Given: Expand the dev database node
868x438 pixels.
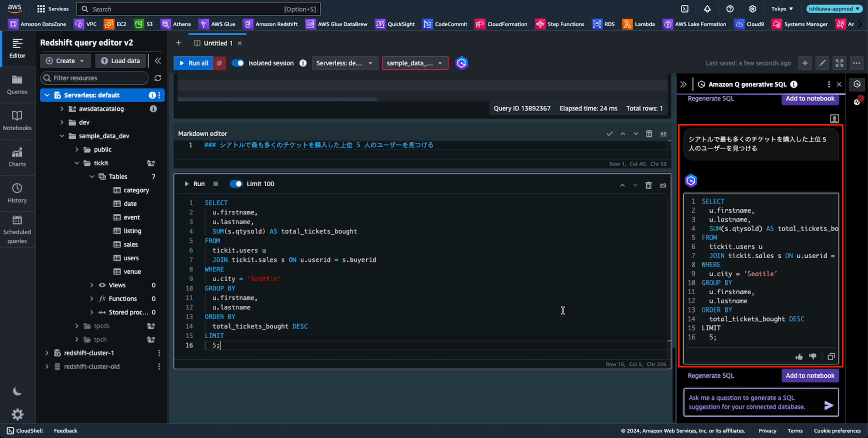Looking at the screenshot, I should coord(62,122).
